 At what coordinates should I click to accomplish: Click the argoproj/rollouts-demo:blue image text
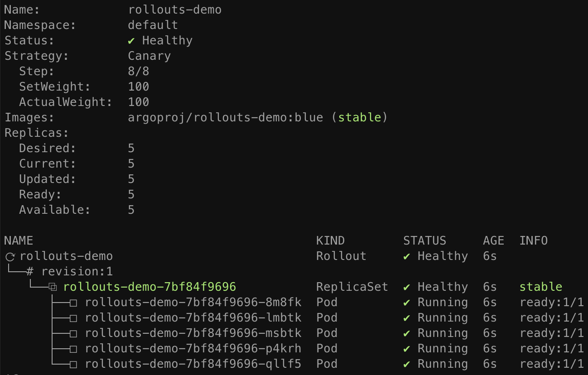point(226,118)
